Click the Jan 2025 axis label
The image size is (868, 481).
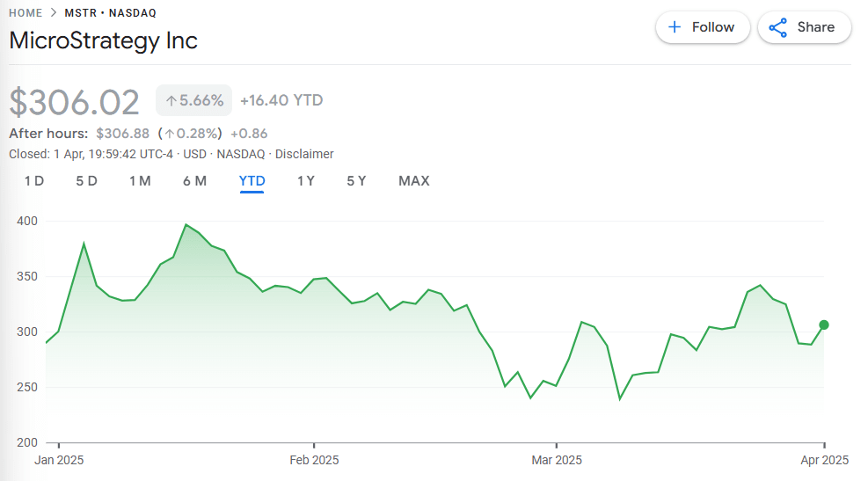59,460
